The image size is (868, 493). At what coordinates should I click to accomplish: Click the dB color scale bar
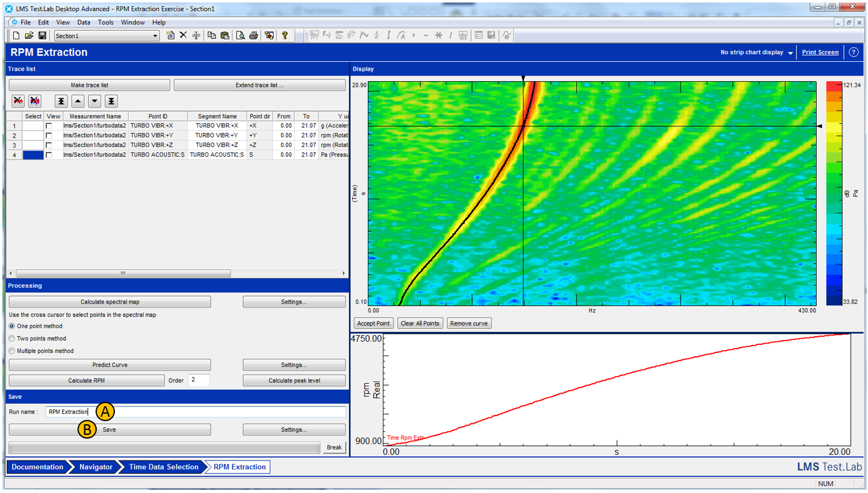(x=834, y=193)
